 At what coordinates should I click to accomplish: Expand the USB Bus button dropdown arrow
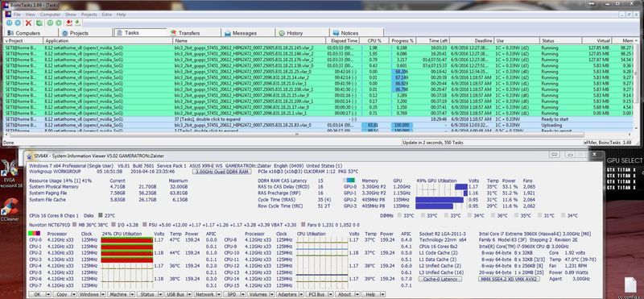tap(188, 294)
